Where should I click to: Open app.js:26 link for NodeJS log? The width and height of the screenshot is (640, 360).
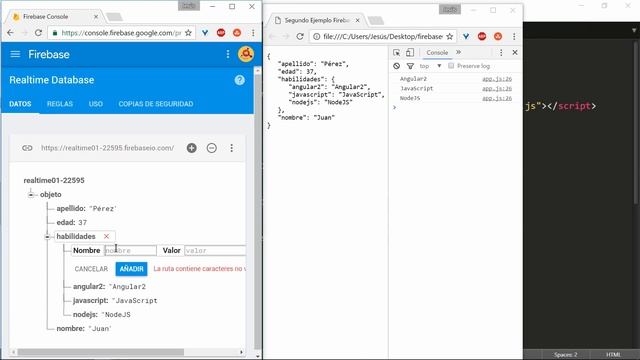497,98
